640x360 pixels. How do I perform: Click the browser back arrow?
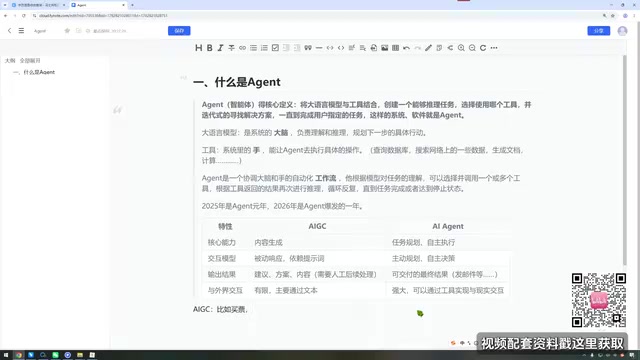(5, 16)
